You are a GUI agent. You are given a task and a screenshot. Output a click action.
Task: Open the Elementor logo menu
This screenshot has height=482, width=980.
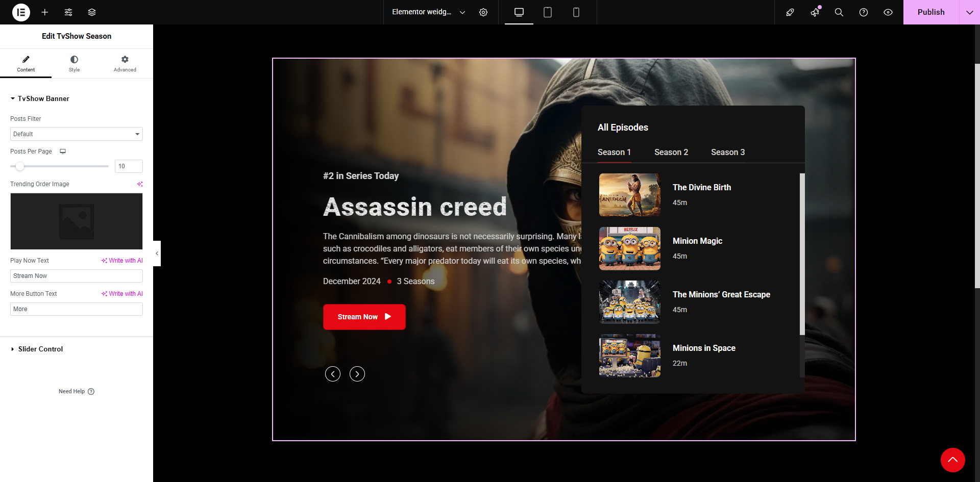21,12
